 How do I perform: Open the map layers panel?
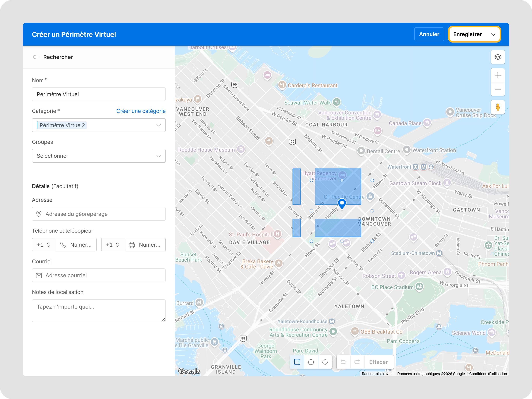pyautogui.click(x=498, y=57)
